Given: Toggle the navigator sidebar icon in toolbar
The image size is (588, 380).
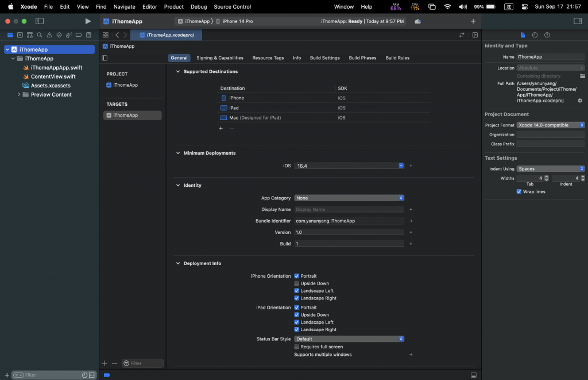Looking at the screenshot, I should coord(40,21).
